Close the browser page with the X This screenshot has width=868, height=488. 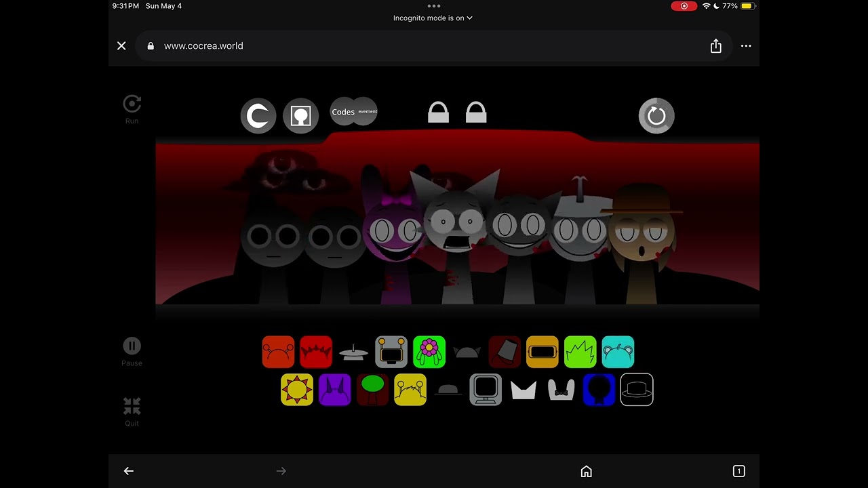[121, 46]
